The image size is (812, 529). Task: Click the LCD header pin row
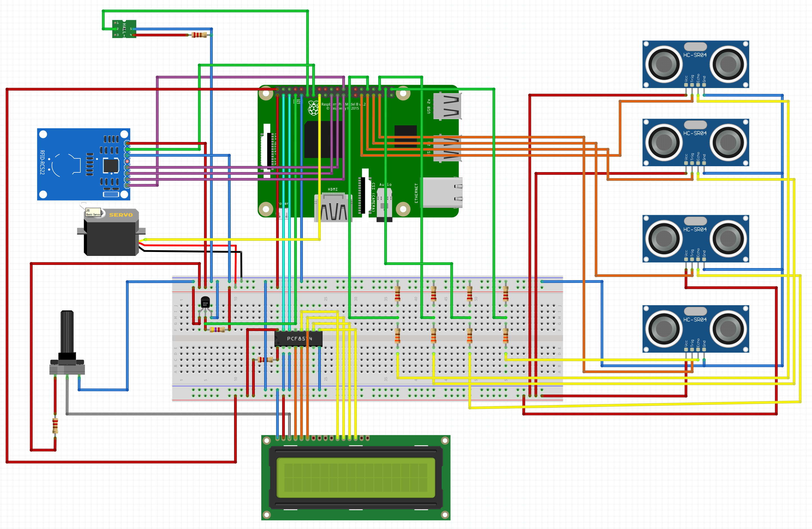click(x=323, y=438)
